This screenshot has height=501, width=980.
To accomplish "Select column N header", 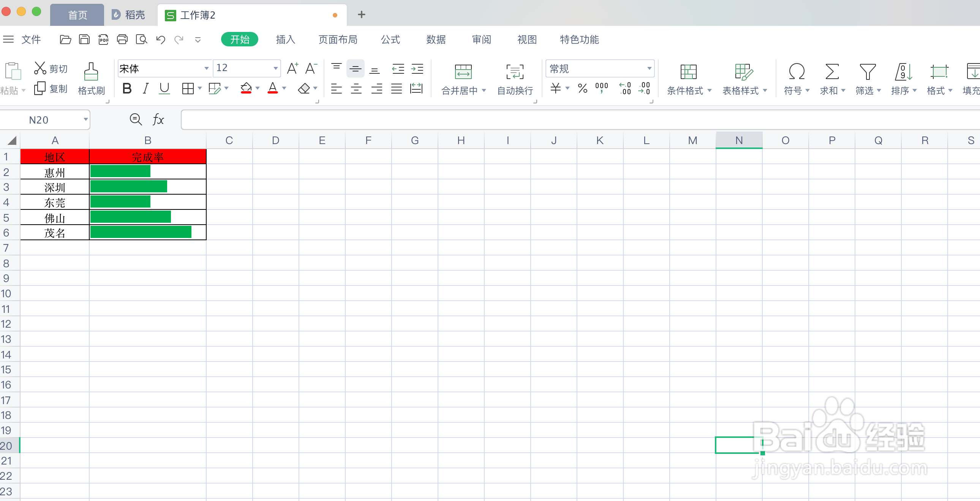I will click(739, 141).
